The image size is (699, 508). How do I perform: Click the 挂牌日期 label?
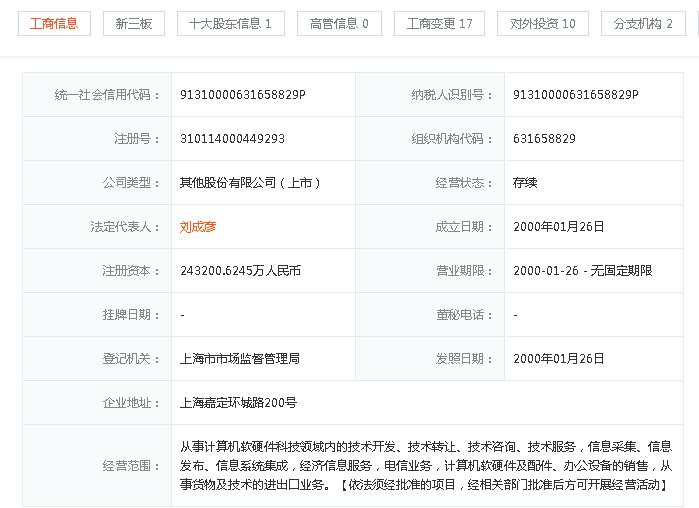[131, 315]
